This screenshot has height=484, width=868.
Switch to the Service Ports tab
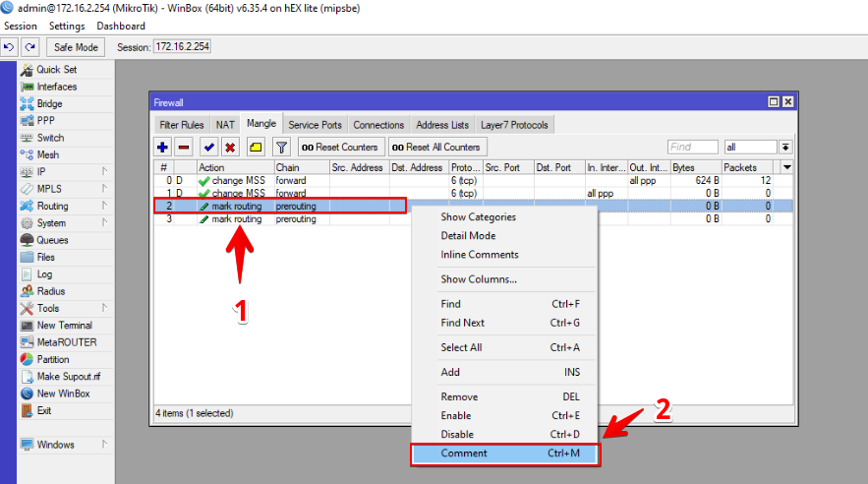click(x=315, y=125)
